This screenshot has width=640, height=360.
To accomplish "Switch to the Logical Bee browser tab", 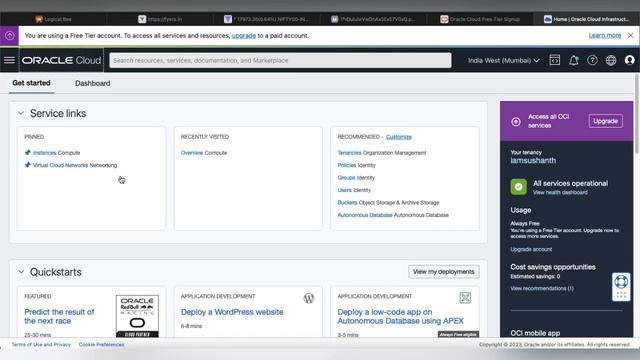I will 53,19.
